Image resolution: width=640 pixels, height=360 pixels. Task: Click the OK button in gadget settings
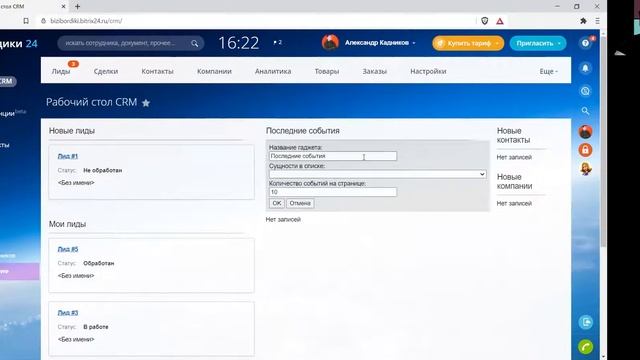[x=277, y=203]
